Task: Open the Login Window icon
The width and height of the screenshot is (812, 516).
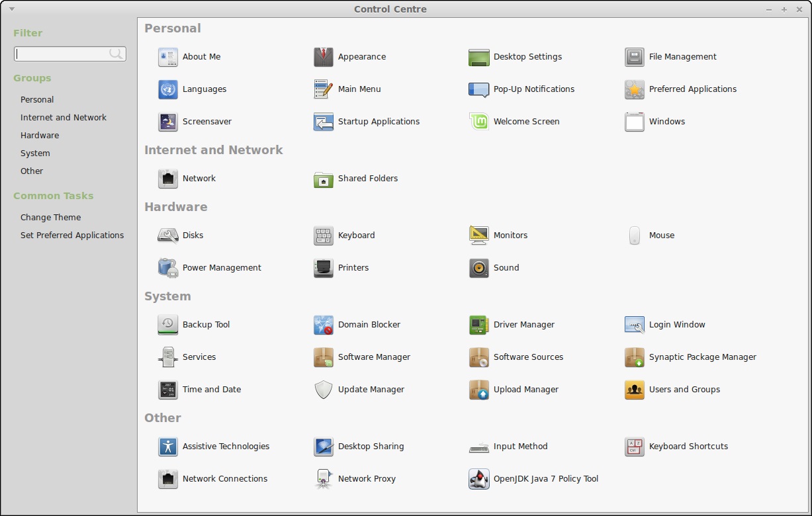Action: tap(635, 325)
